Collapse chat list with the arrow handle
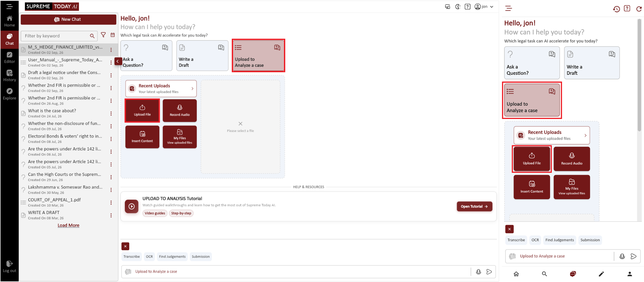The width and height of the screenshot is (644, 282). [118, 61]
